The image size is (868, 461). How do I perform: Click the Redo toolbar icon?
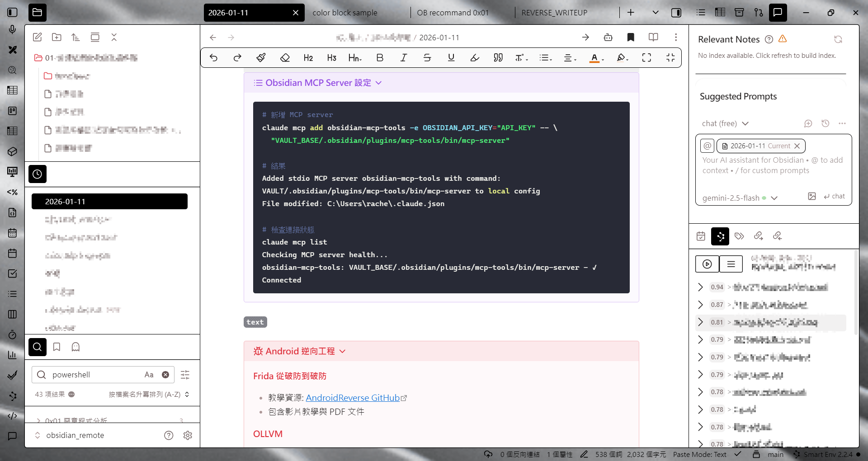(237, 57)
